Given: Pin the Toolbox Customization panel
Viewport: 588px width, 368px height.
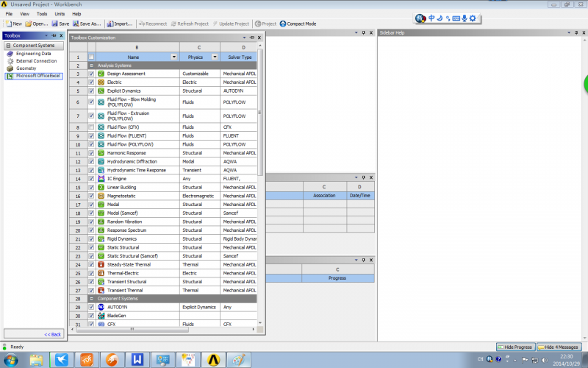Looking at the screenshot, I should click(x=252, y=38).
